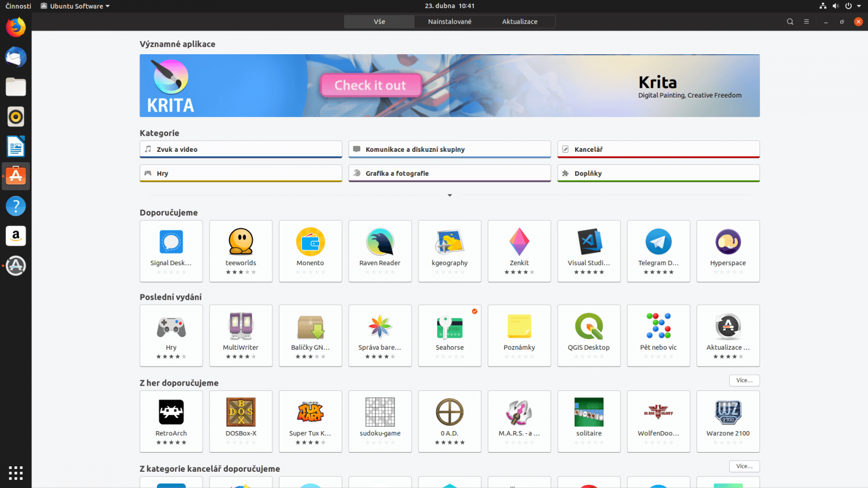The width and height of the screenshot is (868, 488).
Task: Open Komunikace a diskuzní skupiny category
Action: 450,149
